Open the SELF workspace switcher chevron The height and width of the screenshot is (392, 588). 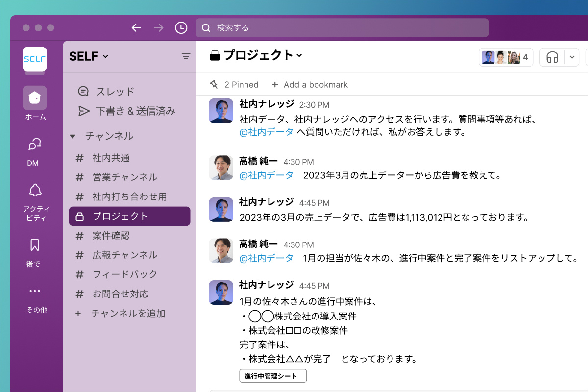[104, 56]
